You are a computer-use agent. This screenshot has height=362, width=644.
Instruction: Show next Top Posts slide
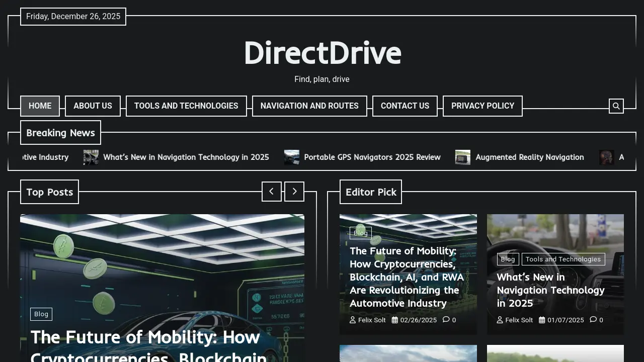[294, 192]
